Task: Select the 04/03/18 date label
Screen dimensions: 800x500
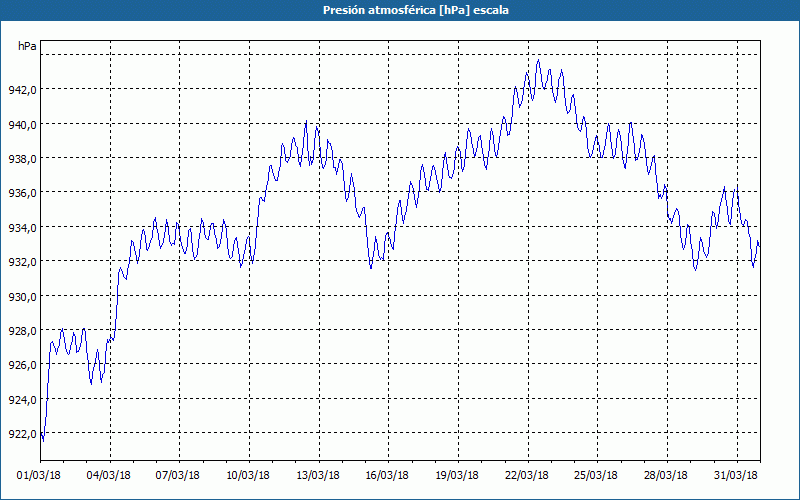Action: point(109,476)
